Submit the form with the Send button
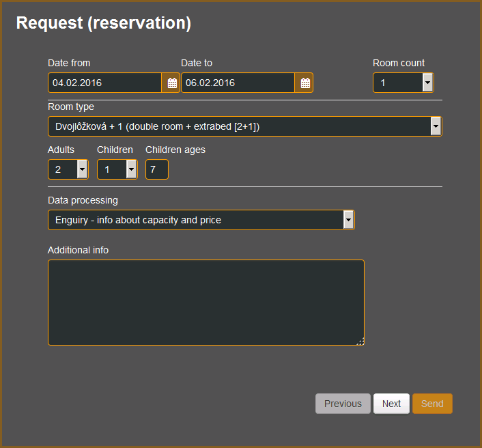Viewport: 482px width, 448px height. (x=432, y=404)
